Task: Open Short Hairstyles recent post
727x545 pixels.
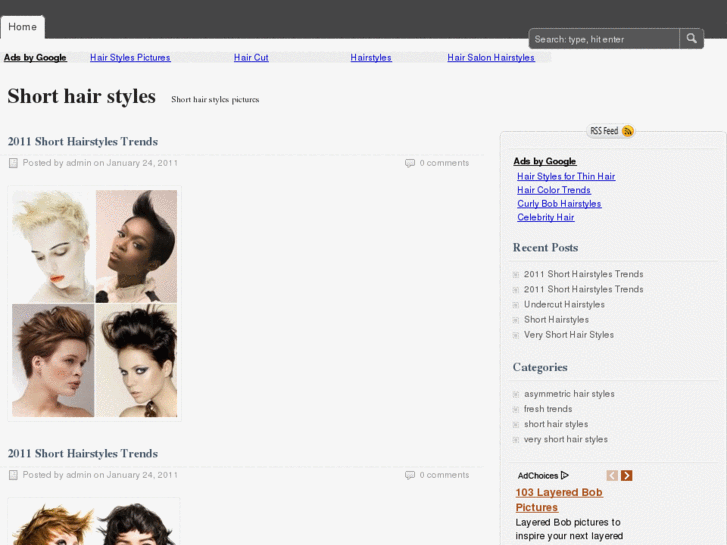Action: 556,320
